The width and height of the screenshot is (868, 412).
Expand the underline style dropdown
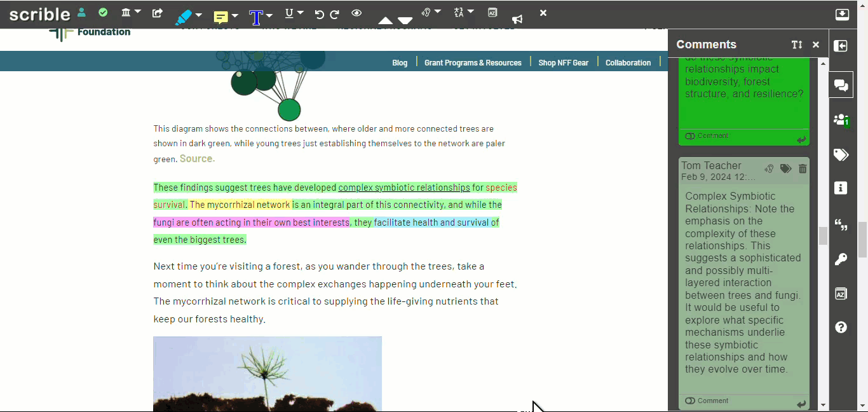click(301, 12)
